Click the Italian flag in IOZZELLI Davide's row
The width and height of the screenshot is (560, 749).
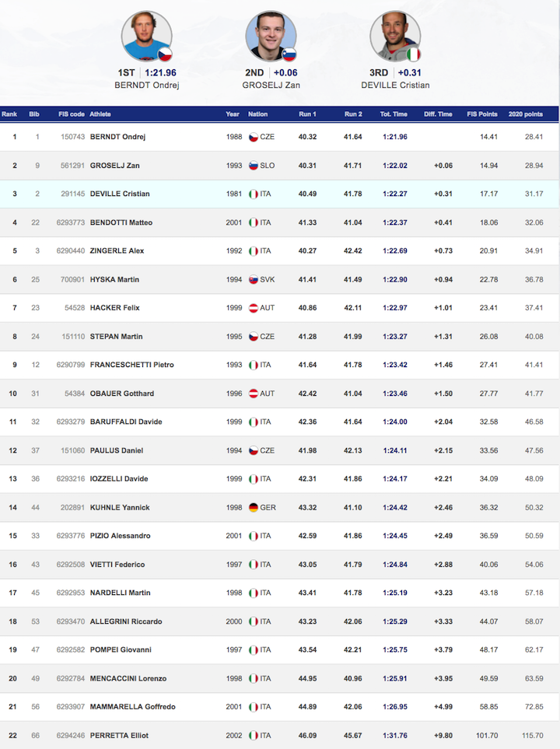[254, 479]
